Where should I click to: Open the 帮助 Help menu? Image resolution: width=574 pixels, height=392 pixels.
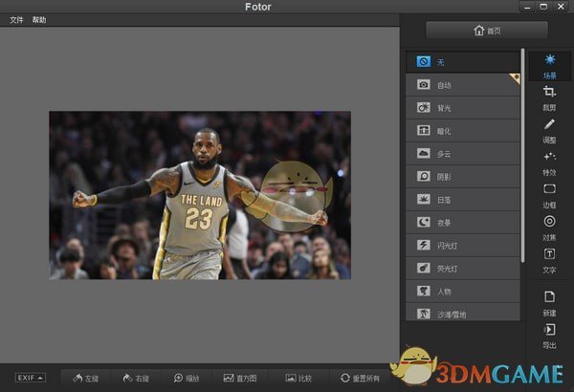click(x=39, y=20)
